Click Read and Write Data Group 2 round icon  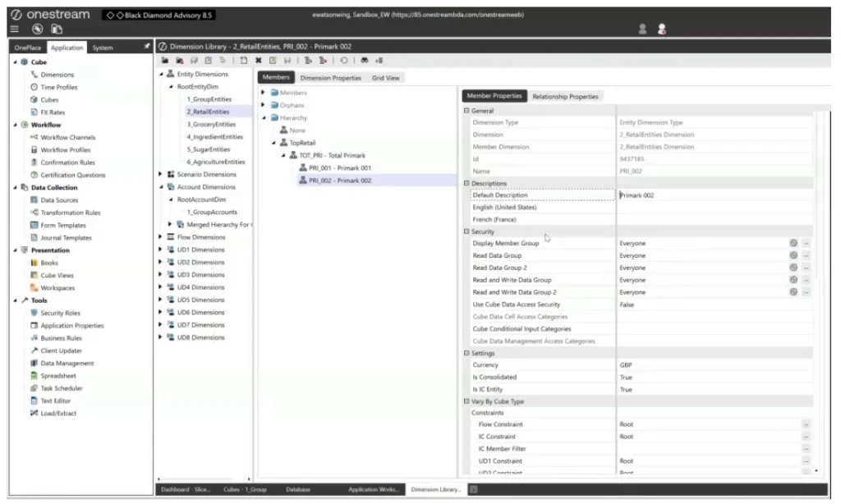(x=793, y=292)
